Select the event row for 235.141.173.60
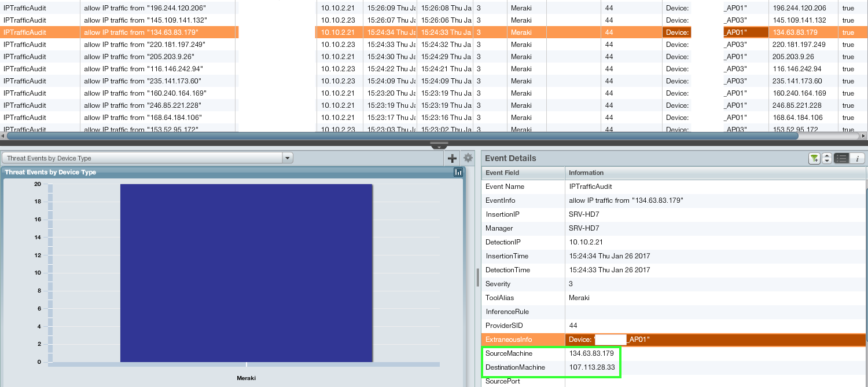Image resolution: width=868 pixels, height=387 pixels. [x=434, y=81]
